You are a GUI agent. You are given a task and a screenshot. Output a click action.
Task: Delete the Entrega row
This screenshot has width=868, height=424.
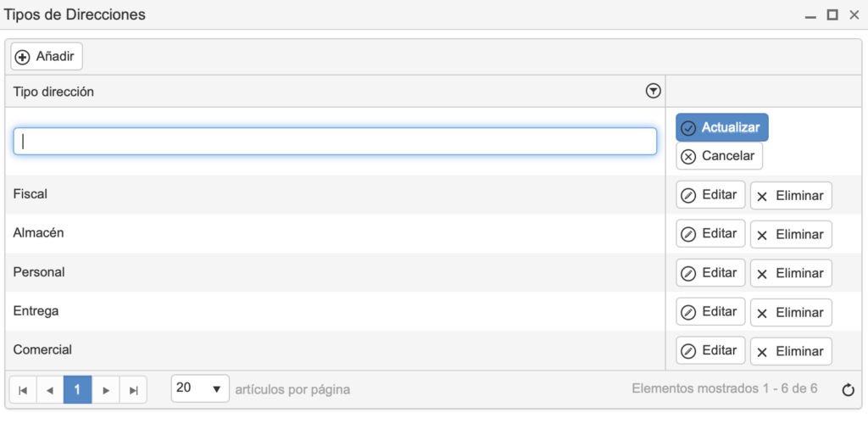(791, 313)
